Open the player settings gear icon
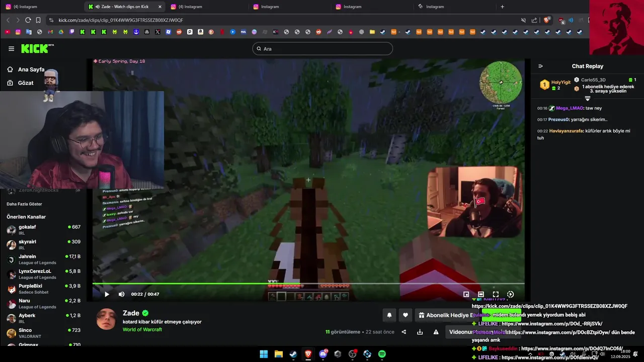 [x=510, y=294]
